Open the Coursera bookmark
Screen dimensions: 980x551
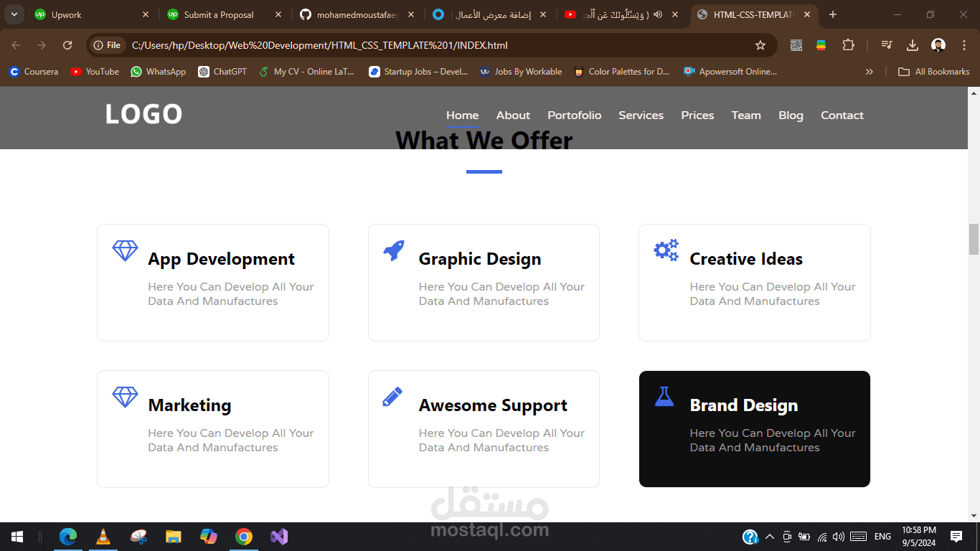(34, 72)
